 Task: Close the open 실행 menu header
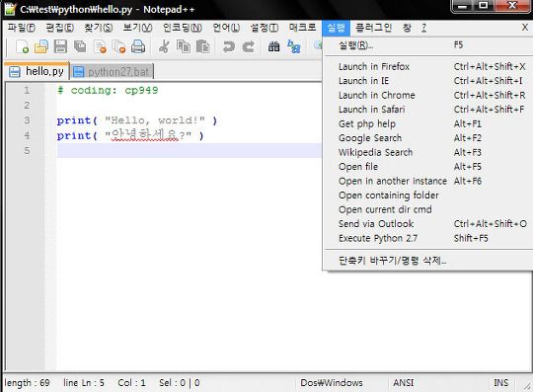point(336,28)
